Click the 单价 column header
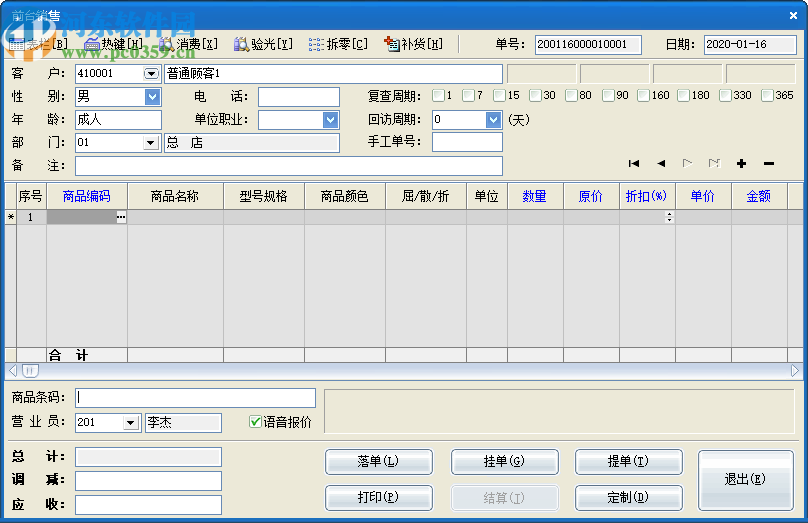Viewport: 808px width, 523px height. point(703,196)
